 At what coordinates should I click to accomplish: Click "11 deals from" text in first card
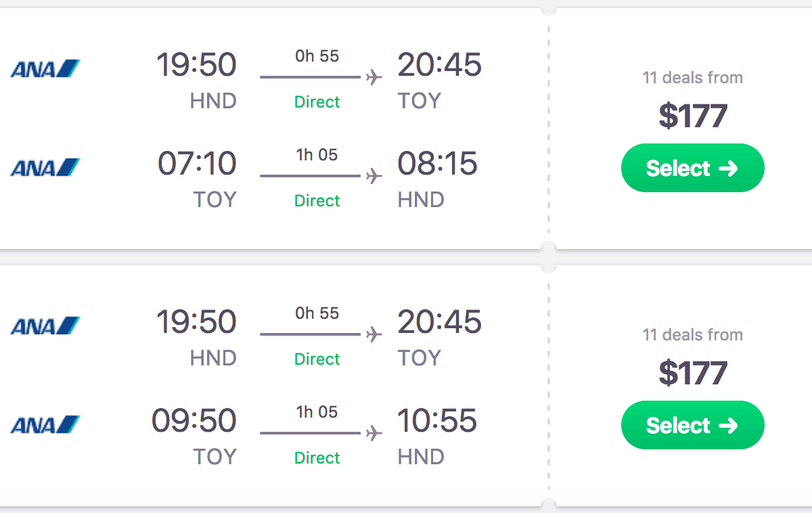pyautogui.click(x=692, y=78)
